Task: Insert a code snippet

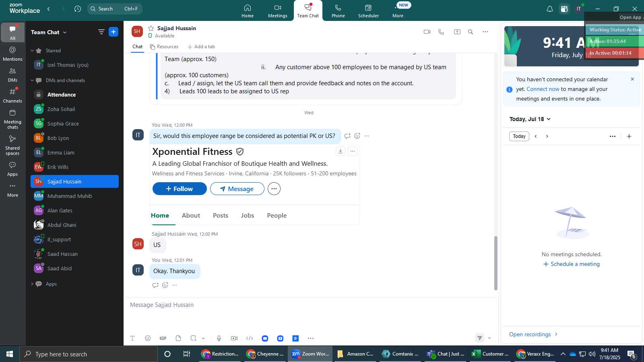Action: (x=250, y=338)
